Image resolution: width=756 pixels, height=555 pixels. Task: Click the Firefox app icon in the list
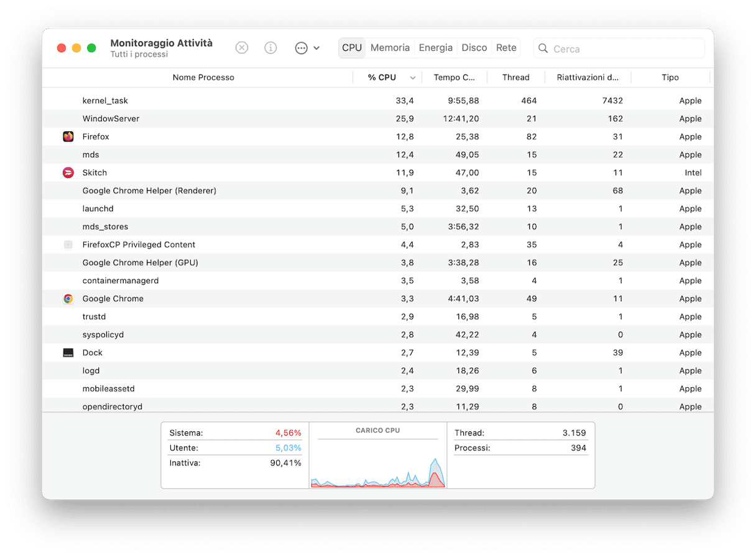point(68,136)
